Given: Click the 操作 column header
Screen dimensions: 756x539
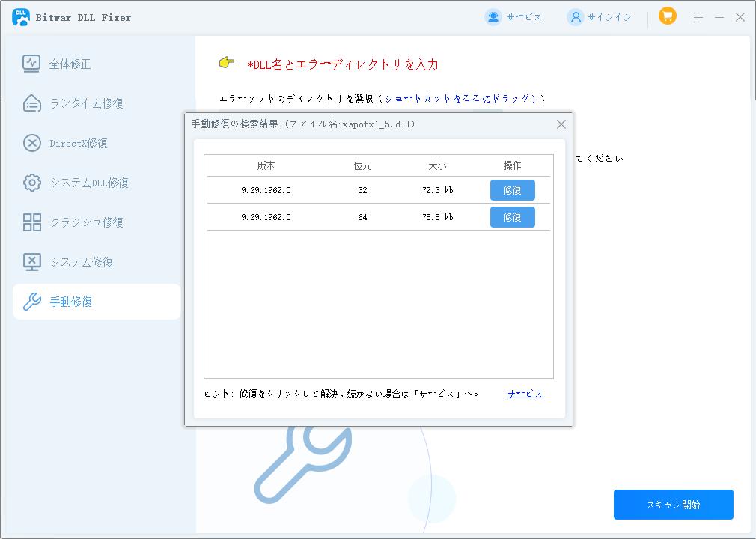Looking at the screenshot, I should (x=512, y=166).
